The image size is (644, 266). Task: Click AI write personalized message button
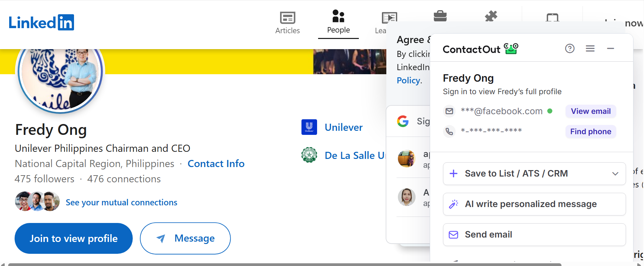[534, 204]
